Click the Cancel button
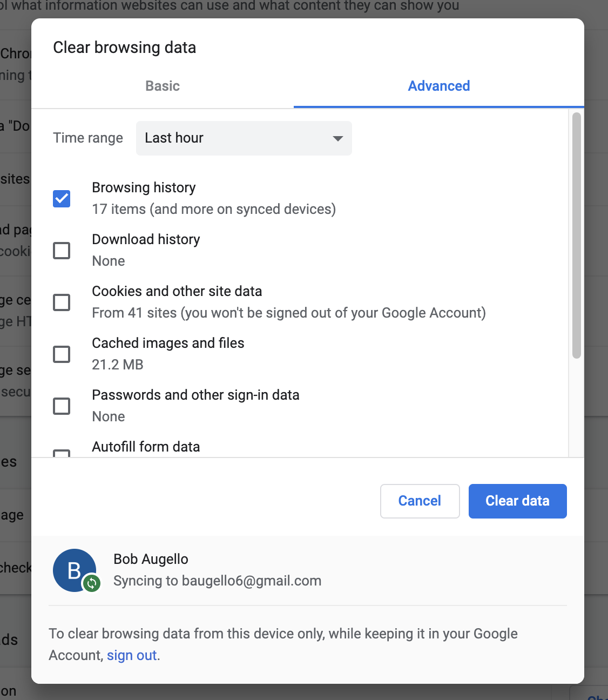Screen dimensions: 608x700 [420, 501]
